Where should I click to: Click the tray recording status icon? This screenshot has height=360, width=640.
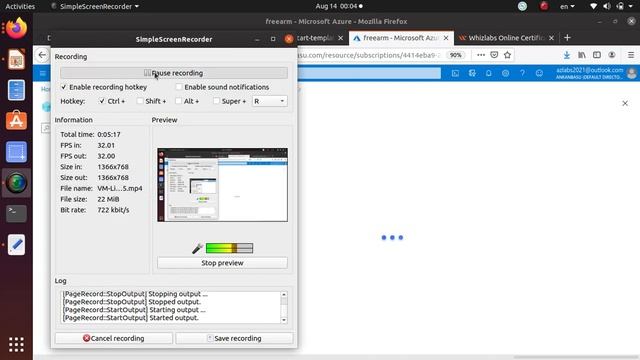tap(543, 6)
